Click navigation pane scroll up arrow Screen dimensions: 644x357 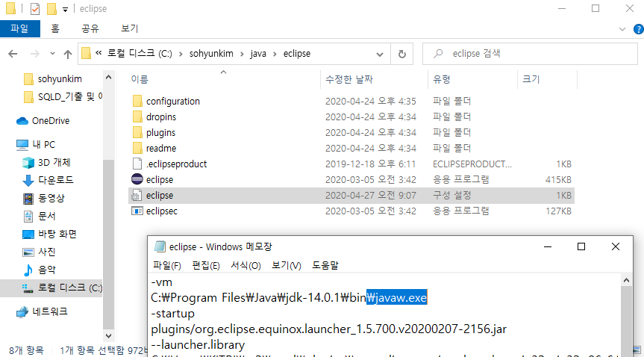point(108,78)
